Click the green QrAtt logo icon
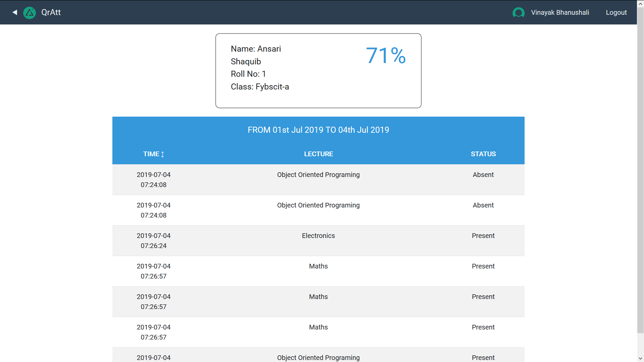 (x=30, y=13)
